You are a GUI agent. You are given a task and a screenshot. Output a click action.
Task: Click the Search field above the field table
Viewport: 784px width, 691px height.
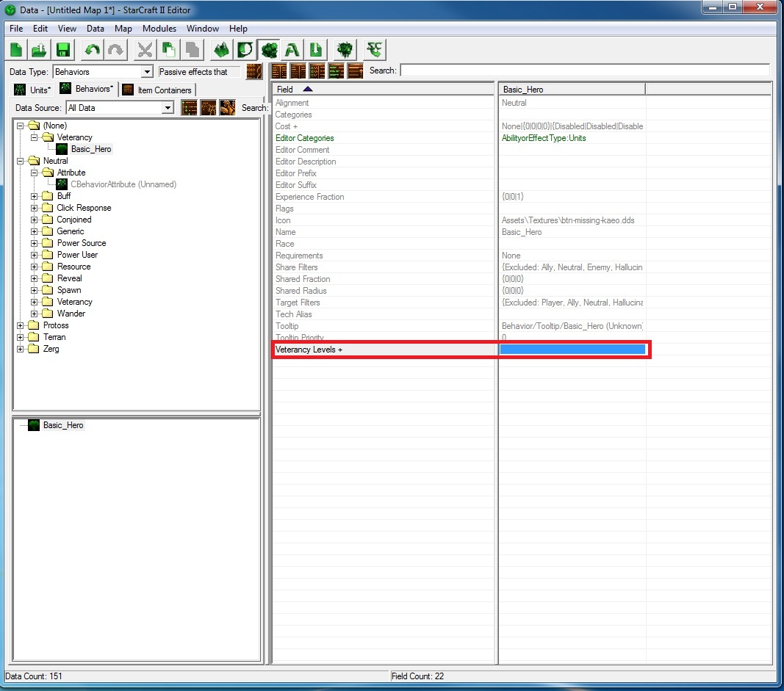click(x=584, y=70)
